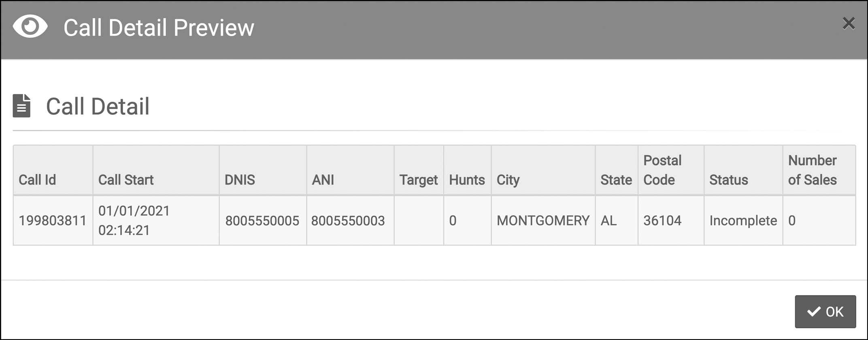Click the OK button
This screenshot has width=868, height=340.
coord(825,311)
